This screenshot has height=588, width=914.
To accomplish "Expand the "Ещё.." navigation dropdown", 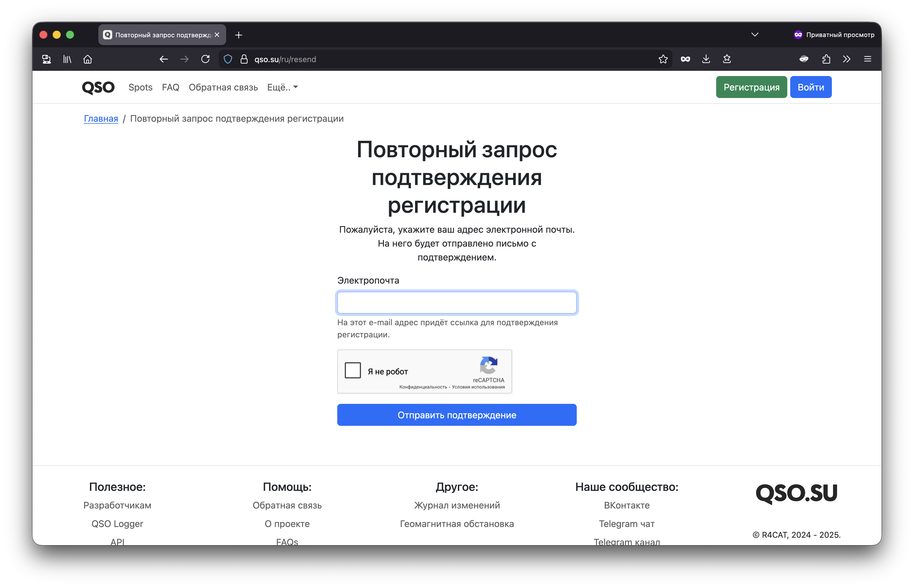I will click(x=282, y=87).
